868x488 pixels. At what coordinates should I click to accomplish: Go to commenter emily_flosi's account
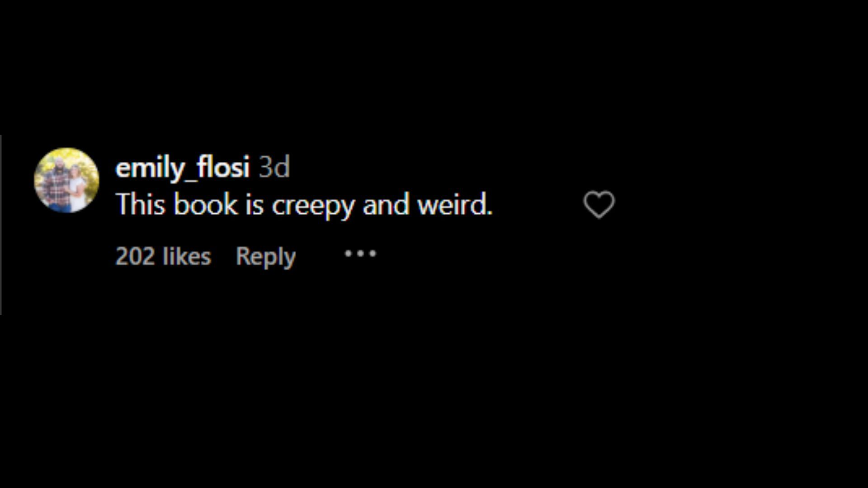(182, 167)
